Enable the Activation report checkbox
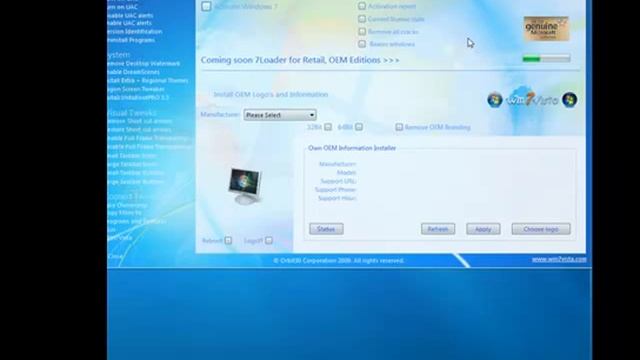 click(x=362, y=6)
